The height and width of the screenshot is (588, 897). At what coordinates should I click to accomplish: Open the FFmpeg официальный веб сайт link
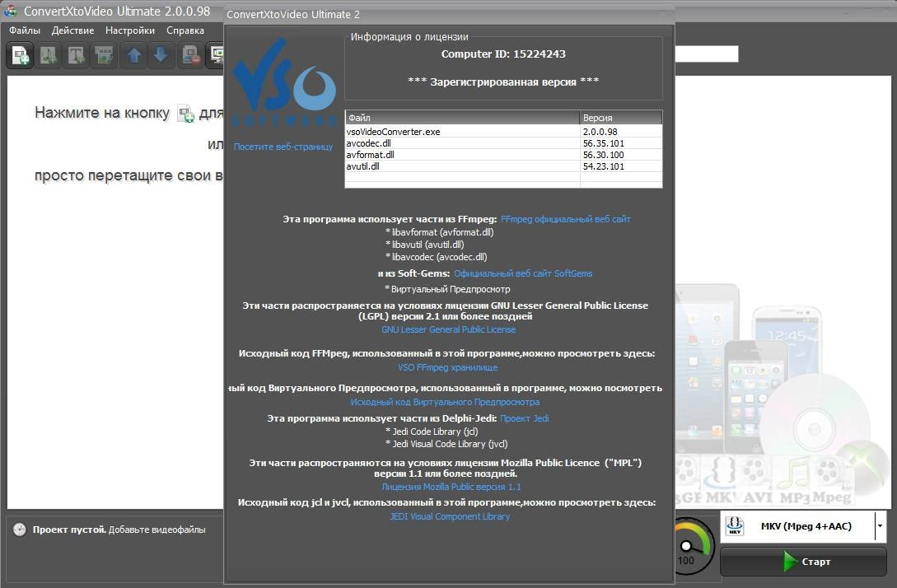[565, 219]
